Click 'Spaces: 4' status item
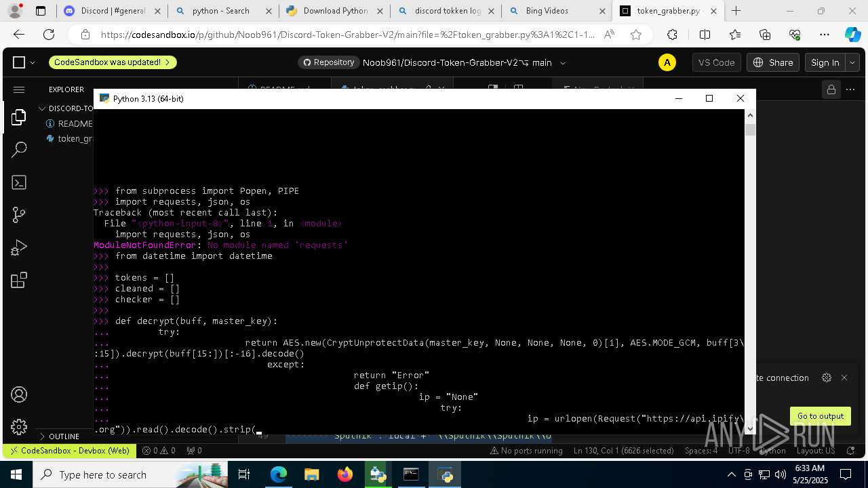The image size is (868, 488). 701,450
